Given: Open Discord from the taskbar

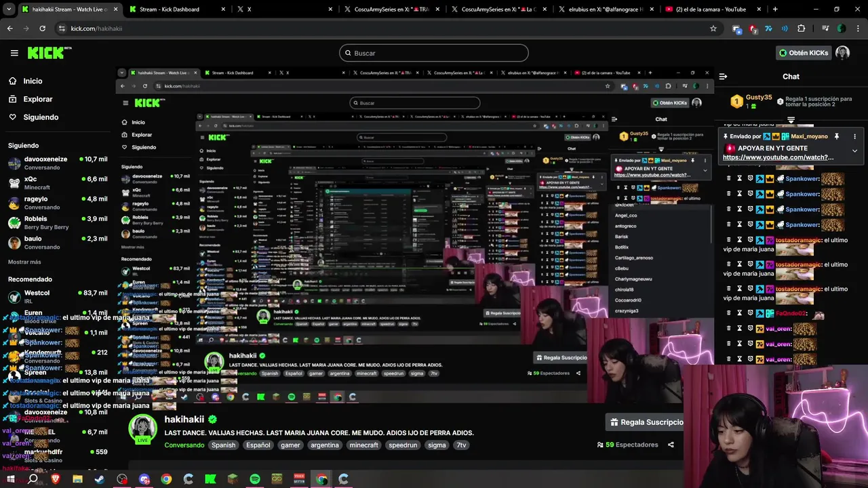Looking at the screenshot, I should pyautogui.click(x=144, y=479).
